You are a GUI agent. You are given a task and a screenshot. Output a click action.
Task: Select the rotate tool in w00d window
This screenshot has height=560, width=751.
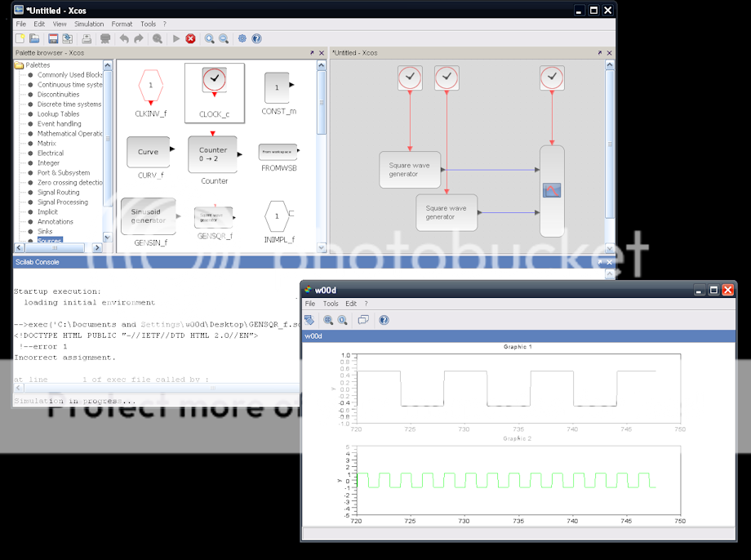pyautogui.click(x=309, y=320)
